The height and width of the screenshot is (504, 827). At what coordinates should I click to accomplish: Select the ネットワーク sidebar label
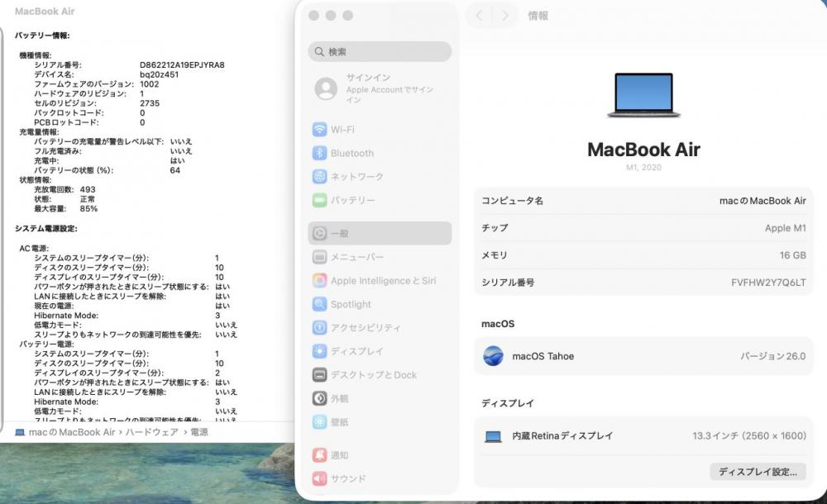357,177
